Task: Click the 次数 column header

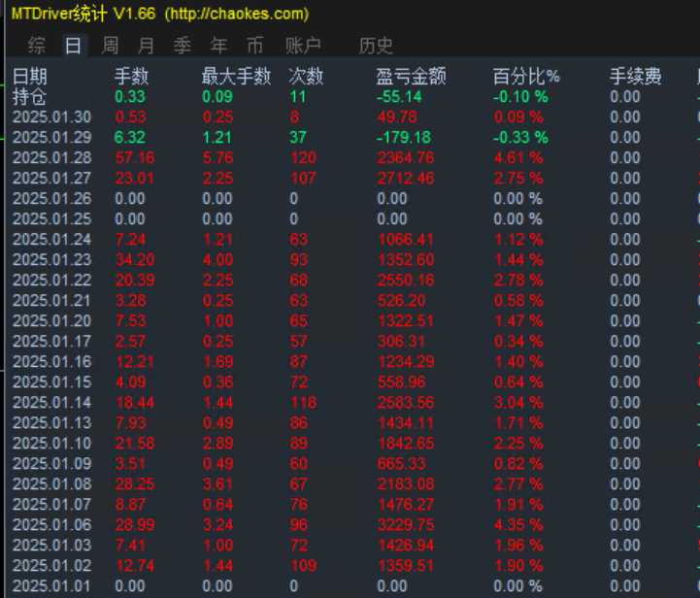Action: (306, 77)
